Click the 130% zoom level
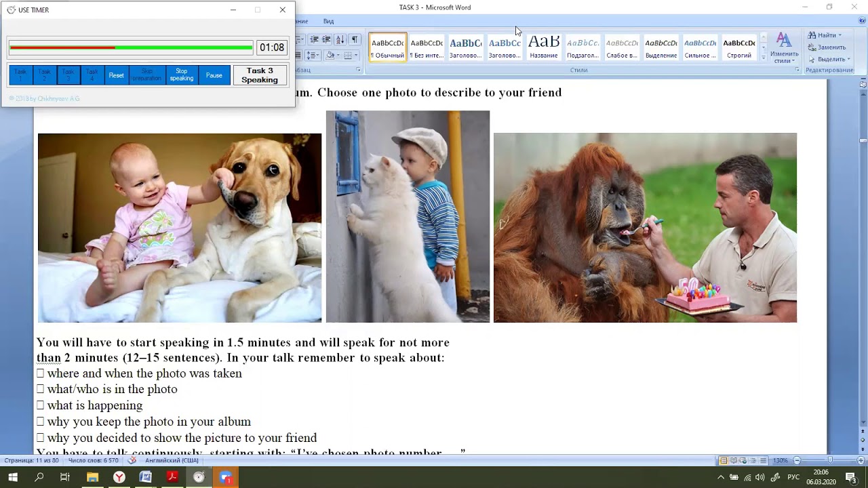 pos(781,461)
